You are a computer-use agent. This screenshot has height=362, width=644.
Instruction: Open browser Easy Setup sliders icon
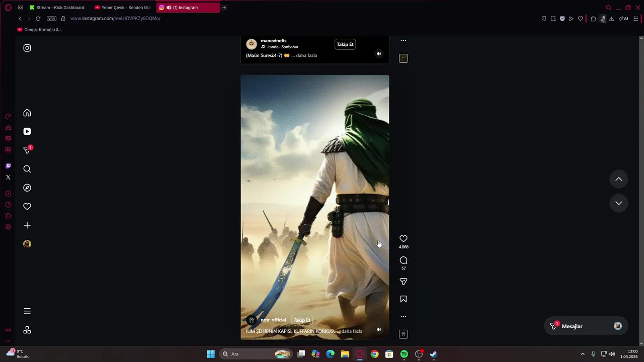[635, 19]
